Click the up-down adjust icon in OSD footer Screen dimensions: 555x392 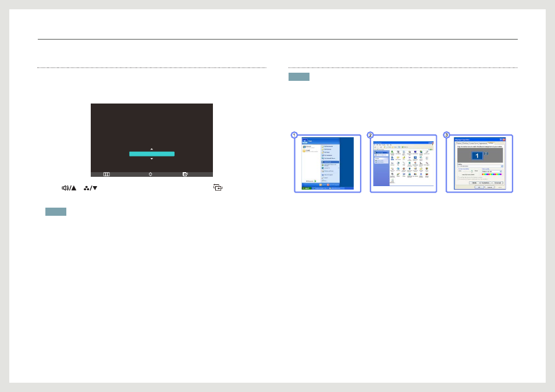coord(151,174)
